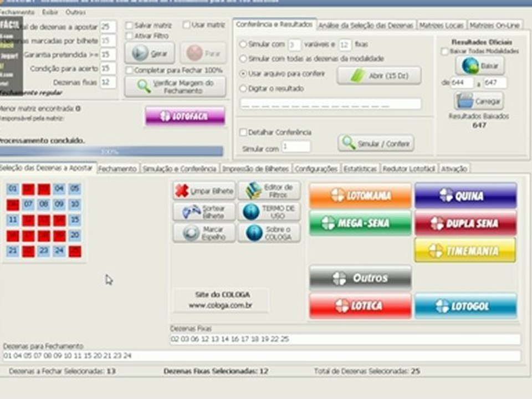The image size is (532, 399).
Task: Open the Fechamento menu
Action: (x=17, y=12)
